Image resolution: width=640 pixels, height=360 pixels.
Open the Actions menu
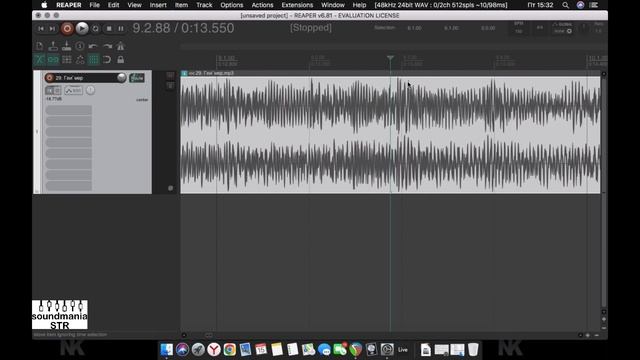coord(262,5)
